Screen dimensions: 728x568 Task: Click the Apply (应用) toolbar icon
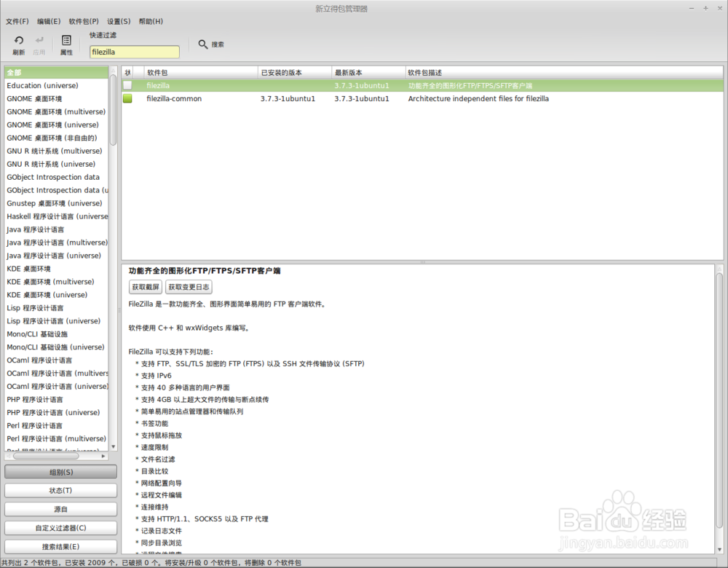(x=40, y=45)
